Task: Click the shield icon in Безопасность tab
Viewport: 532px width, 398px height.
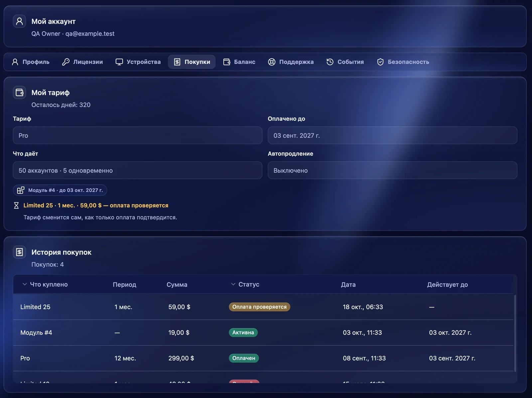Action: pos(380,62)
